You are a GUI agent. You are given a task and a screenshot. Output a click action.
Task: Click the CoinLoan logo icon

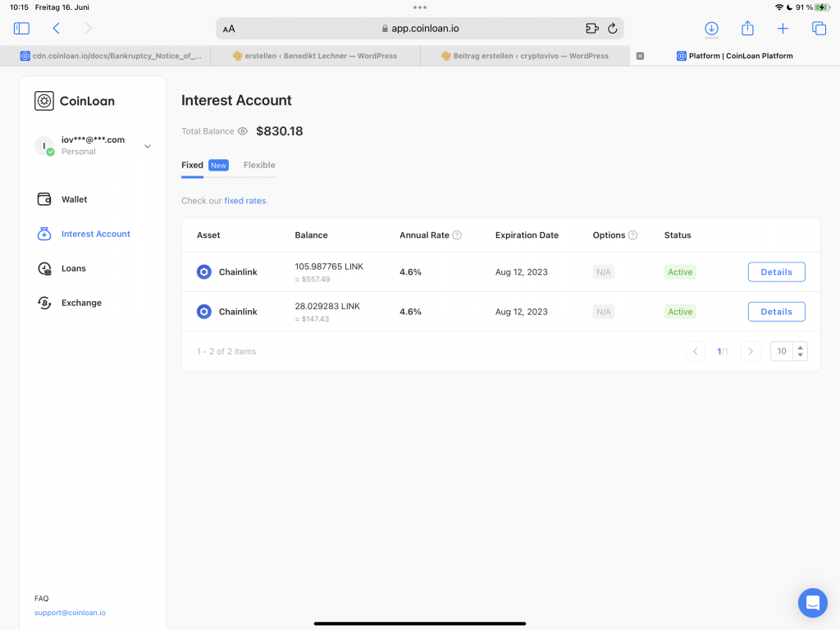44,101
